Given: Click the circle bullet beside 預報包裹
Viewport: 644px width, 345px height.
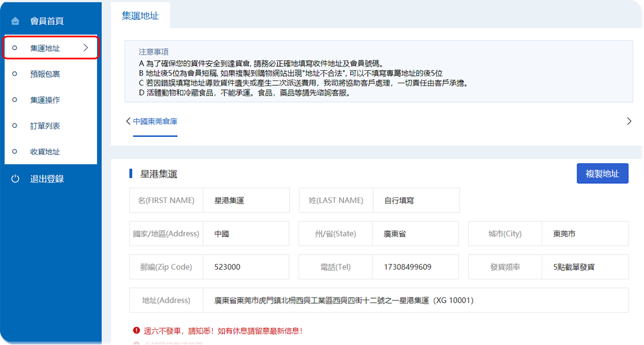Looking at the screenshot, I should click(15, 74).
